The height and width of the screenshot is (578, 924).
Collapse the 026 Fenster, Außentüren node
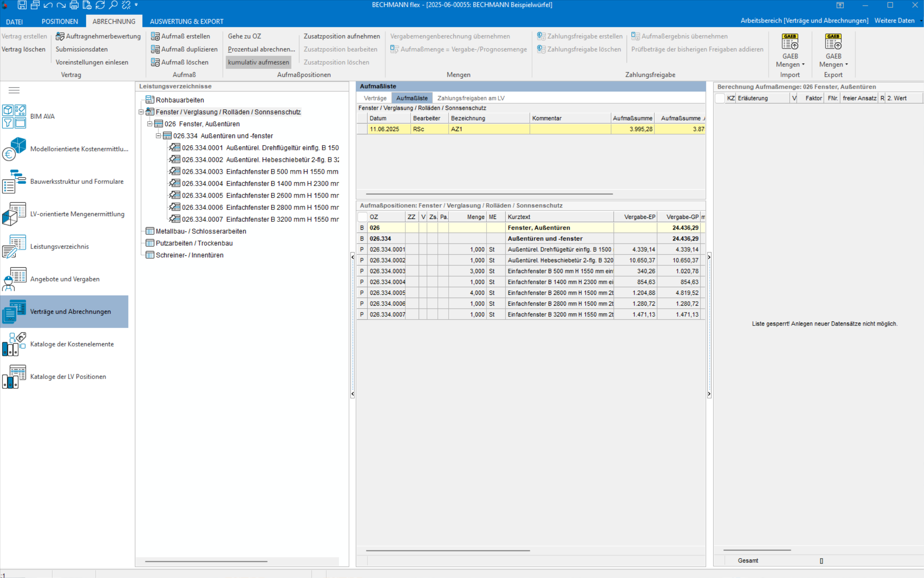tap(150, 124)
